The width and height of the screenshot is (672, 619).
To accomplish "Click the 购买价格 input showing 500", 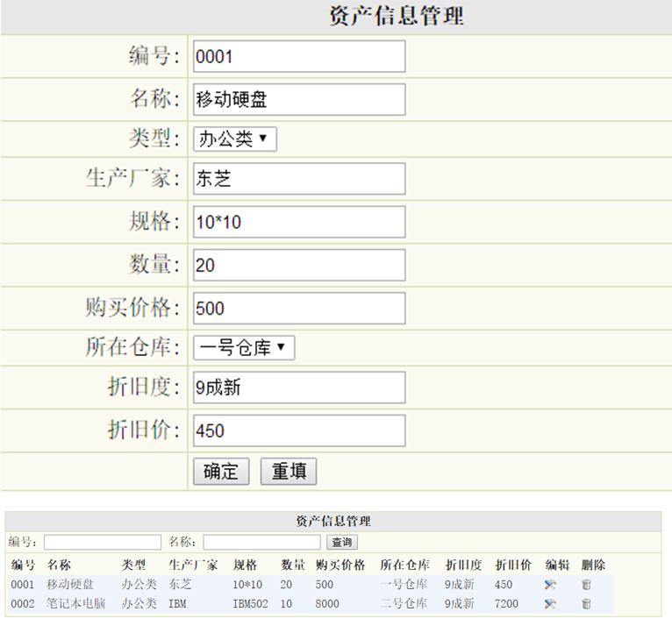I will click(x=299, y=309).
